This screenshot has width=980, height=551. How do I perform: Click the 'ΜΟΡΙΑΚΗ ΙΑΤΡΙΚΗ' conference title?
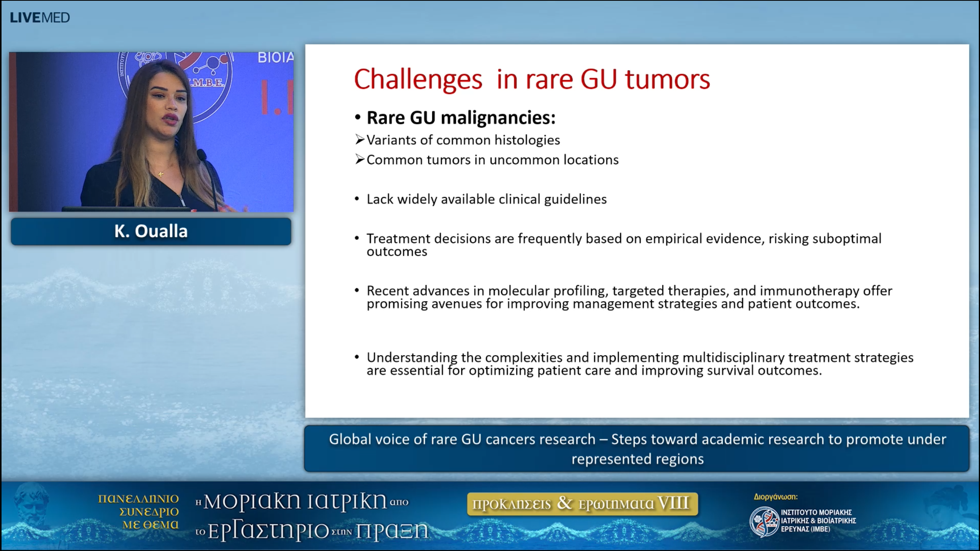coord(295,502)
